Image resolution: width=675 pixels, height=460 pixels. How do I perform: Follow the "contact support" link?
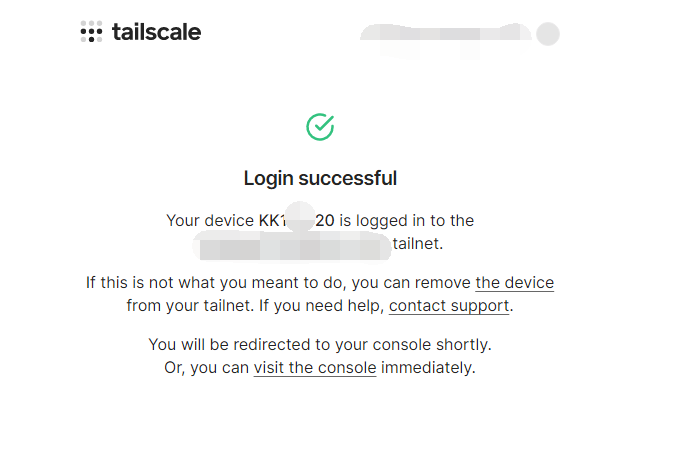[x=449, y=306]
